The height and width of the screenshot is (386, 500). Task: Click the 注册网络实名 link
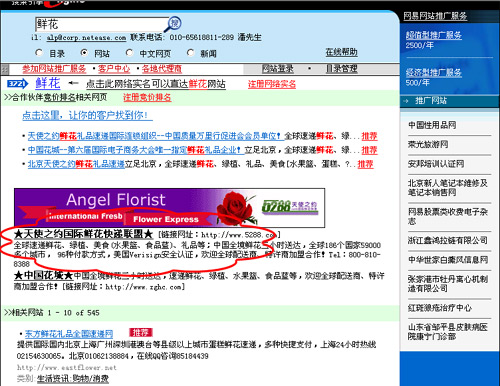(272, 84)
